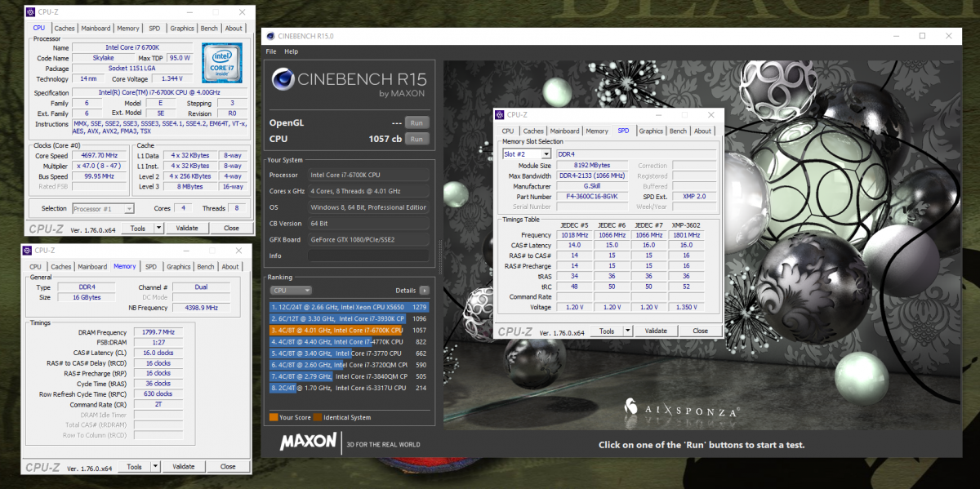980x489 pixels.
Task: Select ranking row Intel Core i7-4770K
Action: pyautogui.click(x=349, y=341)
